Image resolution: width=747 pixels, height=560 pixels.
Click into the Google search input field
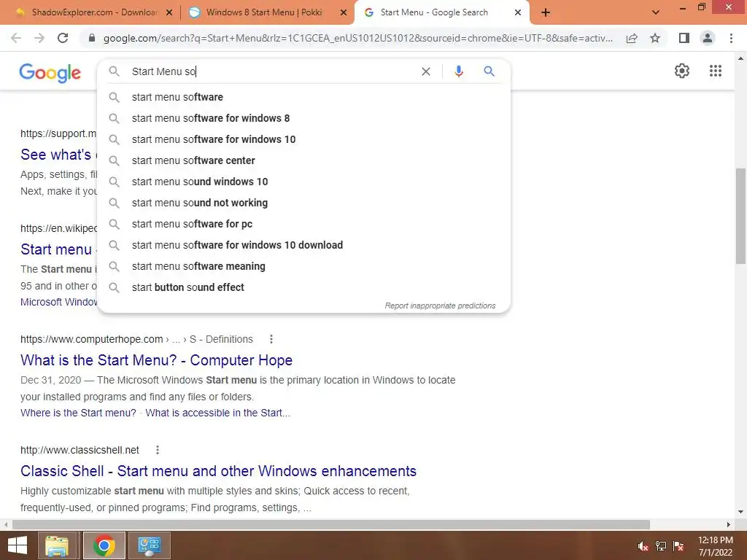[x=271, y=71]
